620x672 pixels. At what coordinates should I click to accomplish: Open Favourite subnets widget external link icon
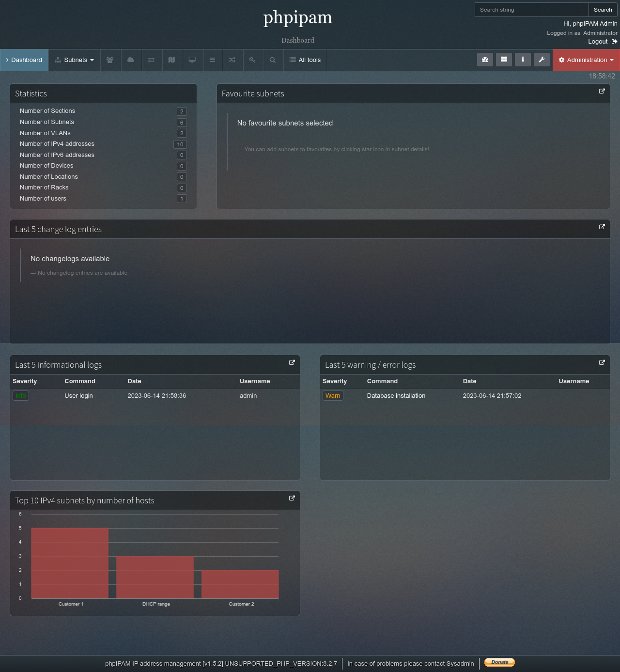pos(602,91)
